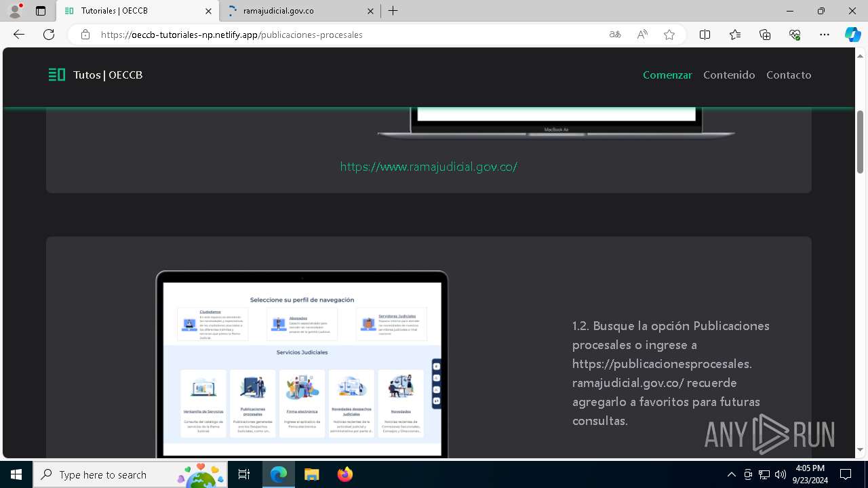Open split screen view
Screen dimensions: 868x488
pos(705,35)
